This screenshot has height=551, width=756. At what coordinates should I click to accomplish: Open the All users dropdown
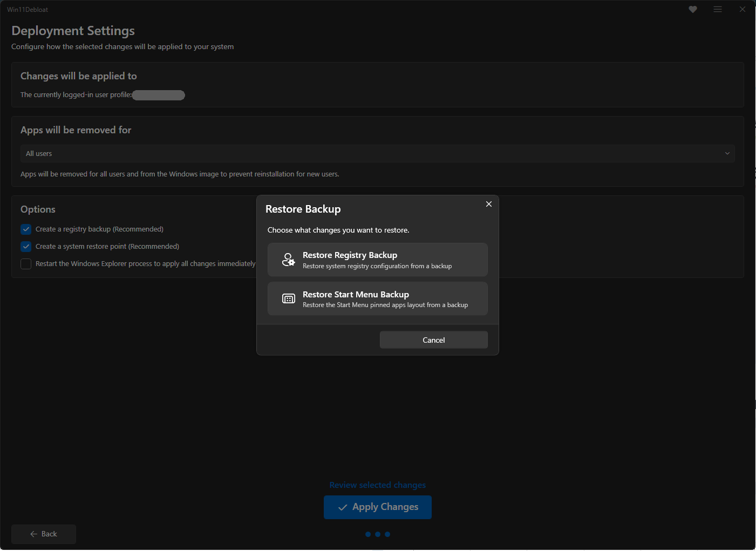pos(378,153)
